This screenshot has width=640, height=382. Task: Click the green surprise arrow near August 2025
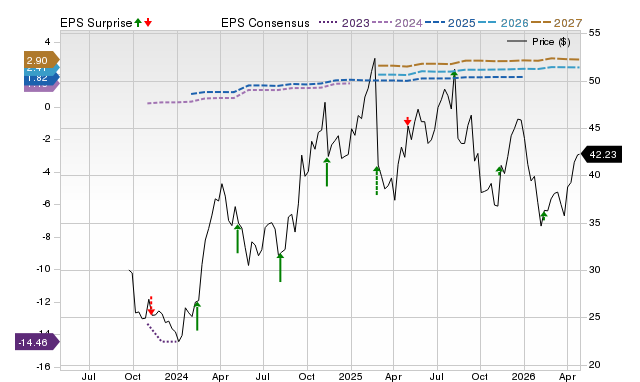tap(454, 74)
